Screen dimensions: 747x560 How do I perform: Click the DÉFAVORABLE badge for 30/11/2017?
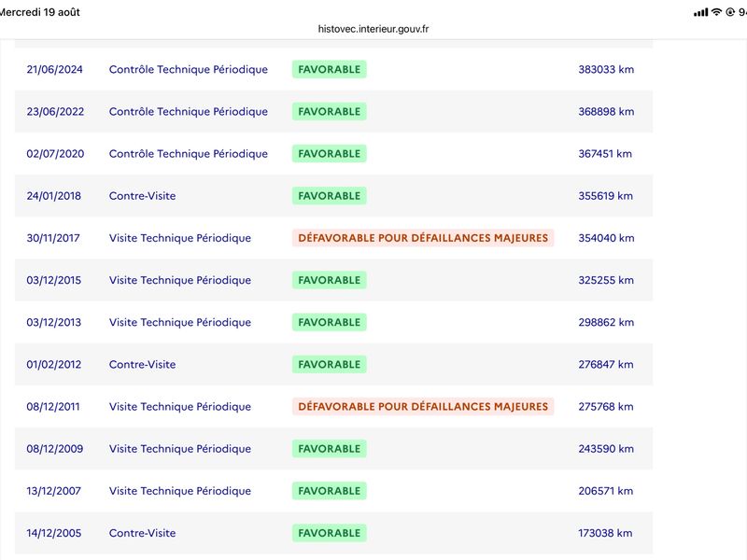[x=423, y=238]
